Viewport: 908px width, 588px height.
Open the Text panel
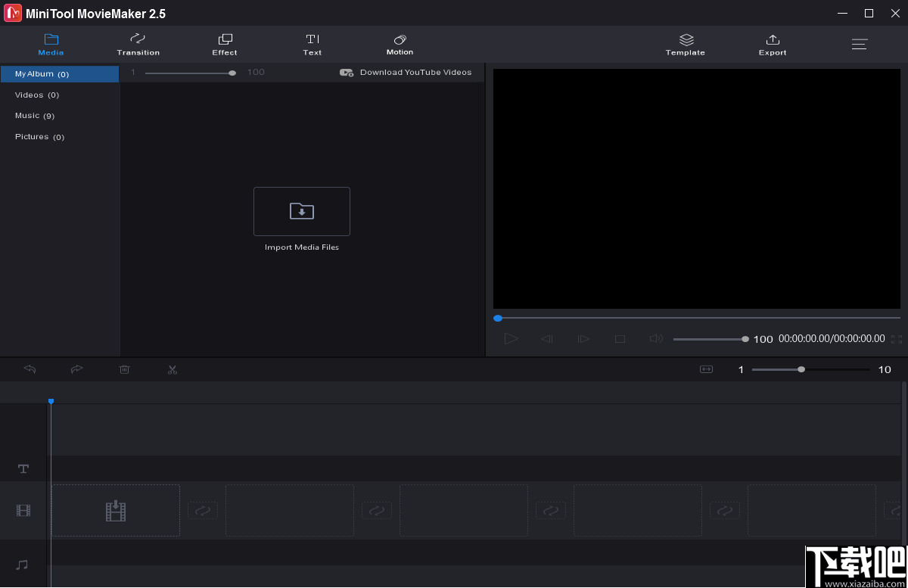312,45
